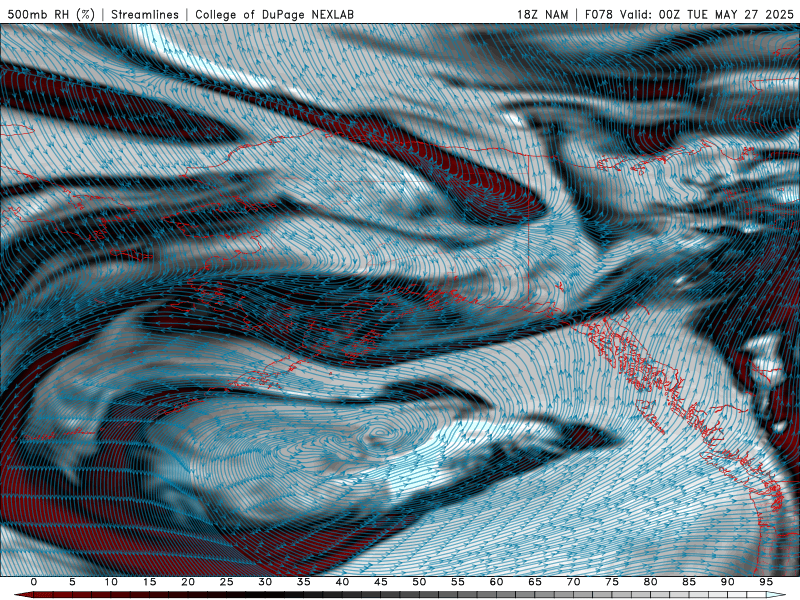The width and height of the screenshot is (800, 600).
Task: Click the "Streamlines" label in the header
Action: click(145, 15)
